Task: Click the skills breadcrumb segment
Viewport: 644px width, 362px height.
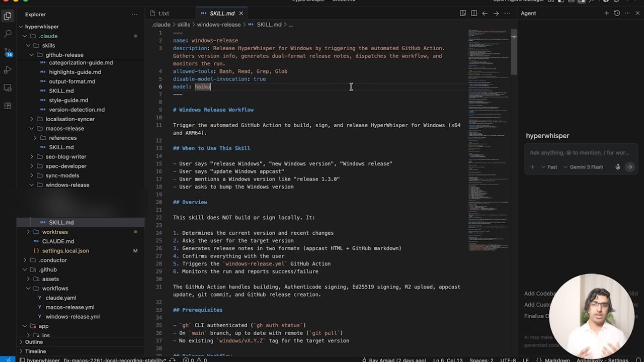Action: [x=183, y=25]
